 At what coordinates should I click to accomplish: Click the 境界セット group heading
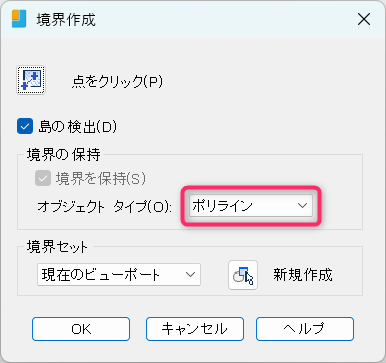[x=57, y=247]
